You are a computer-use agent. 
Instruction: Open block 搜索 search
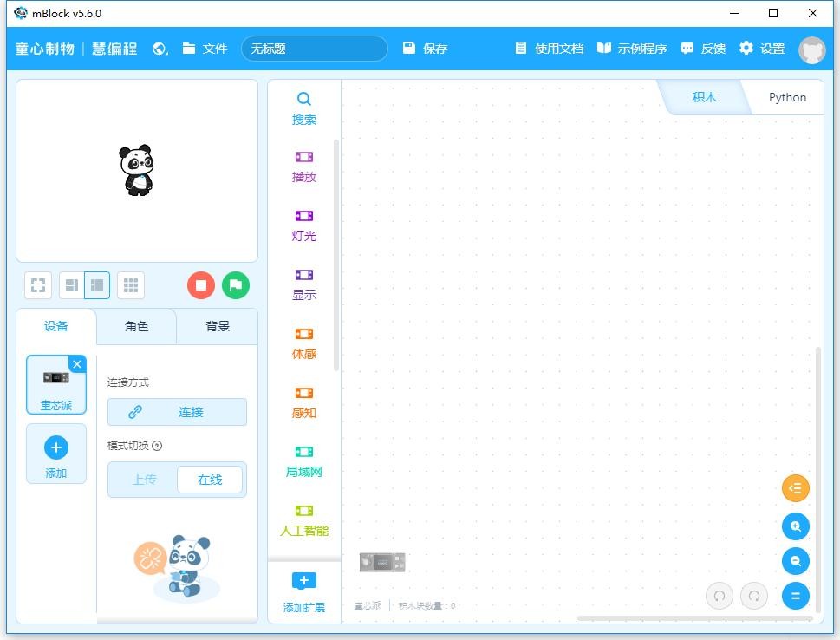(x=303, y=108)
